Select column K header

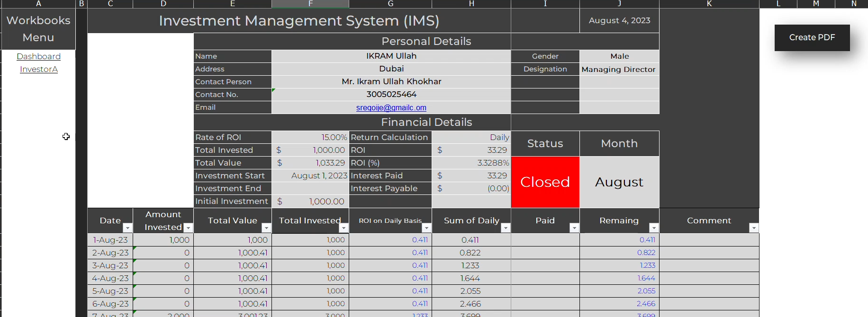coord(709,4)
